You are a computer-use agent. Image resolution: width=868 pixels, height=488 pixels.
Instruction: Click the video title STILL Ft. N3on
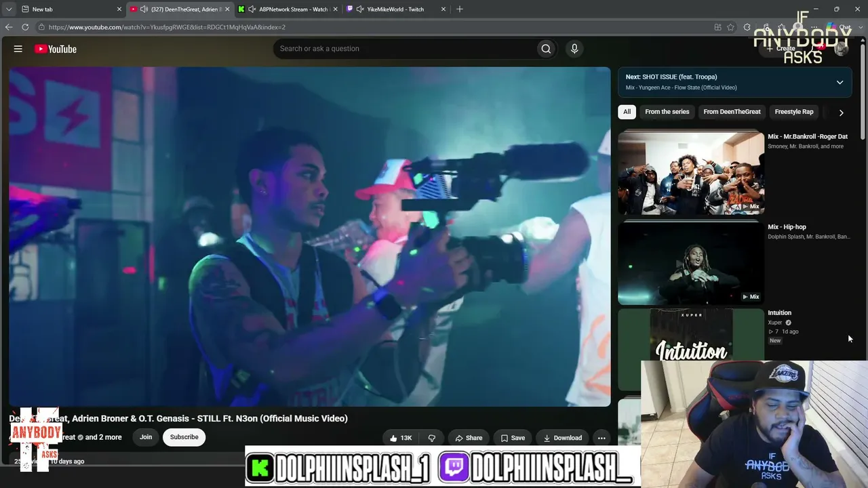click(x=178, y=419)
